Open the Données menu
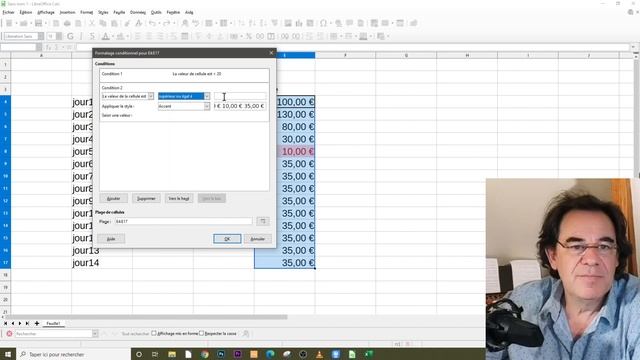640x360 pixels. [138, 12]
